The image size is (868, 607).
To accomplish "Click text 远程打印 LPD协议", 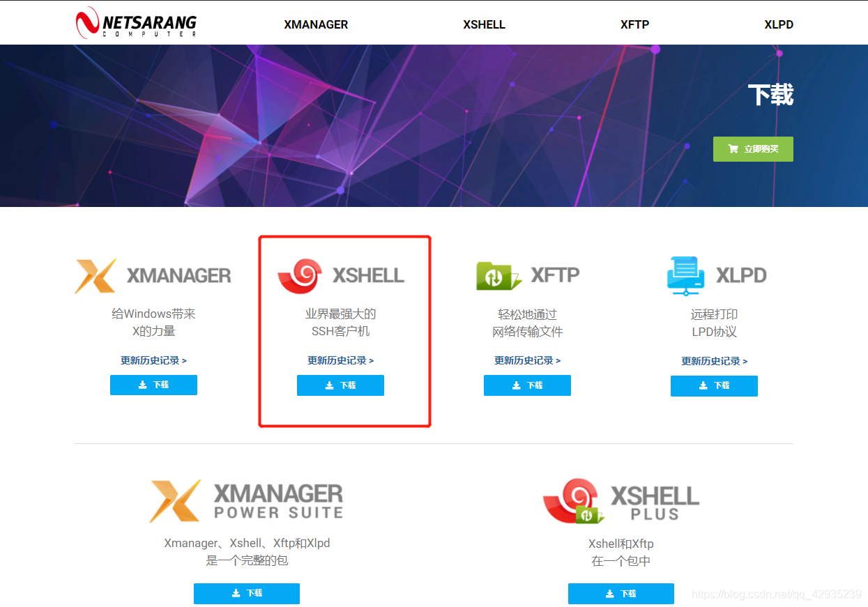I will click(x=714, y=323).
